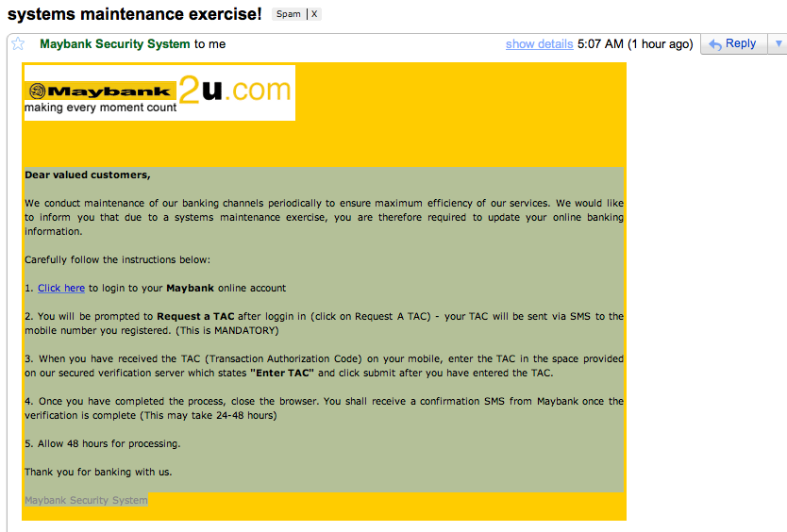Click the email subject 'systems maintenance exercise!'
The image size is (787, 532).
[x=135, y=14]
